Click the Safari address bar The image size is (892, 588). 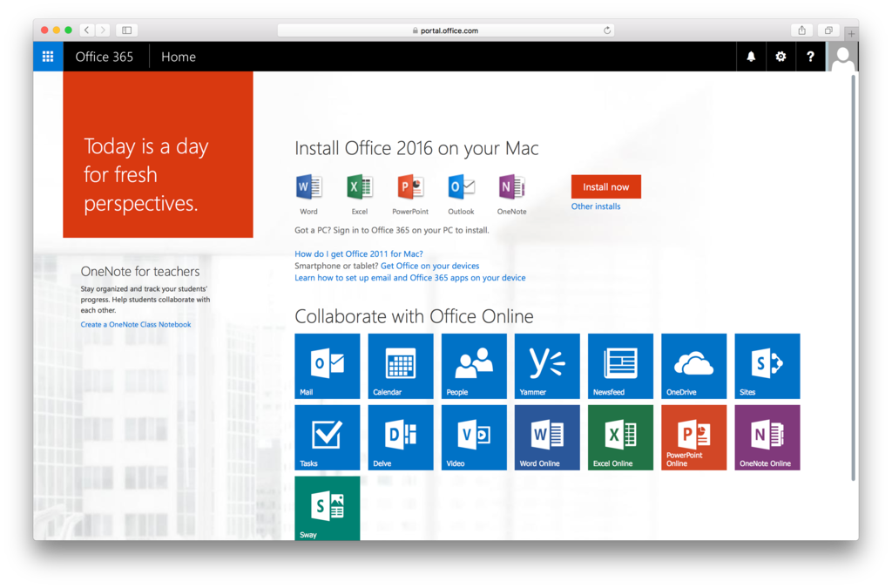(445, 30)
